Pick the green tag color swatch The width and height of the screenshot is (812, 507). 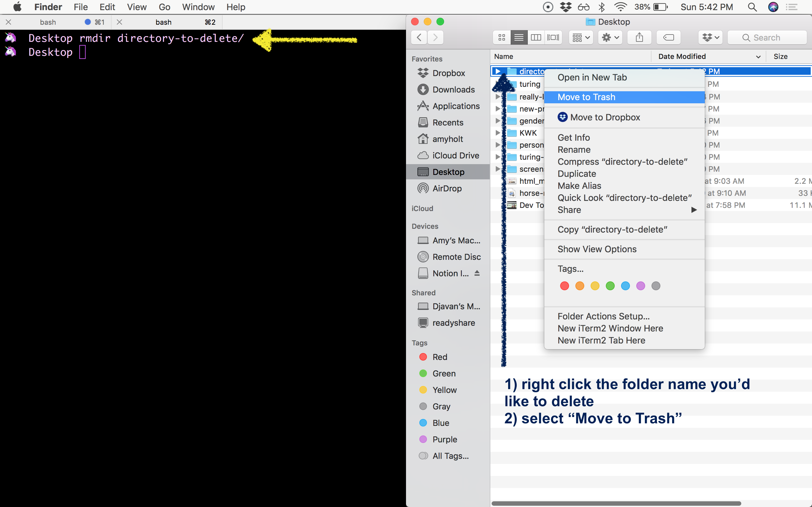(610, 286)
